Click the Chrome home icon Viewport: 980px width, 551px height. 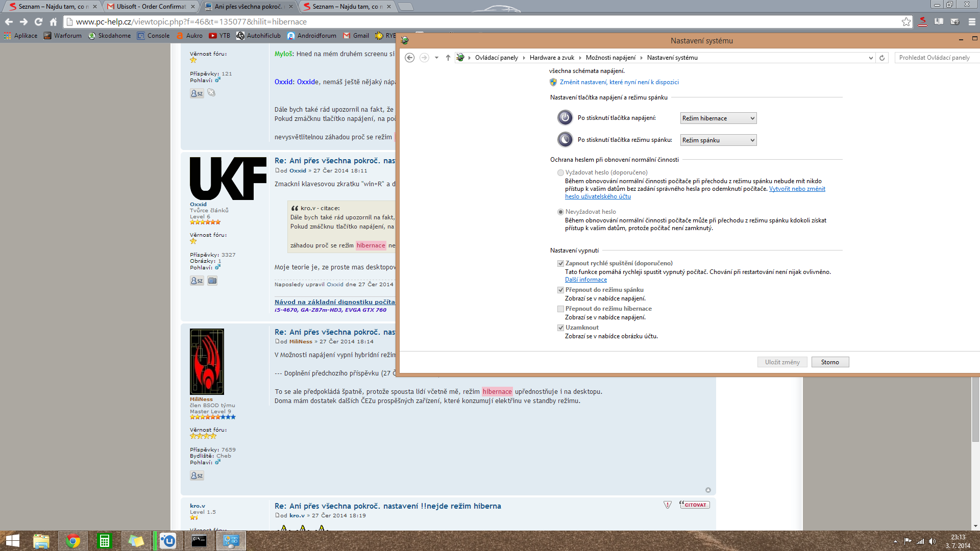point(53,21)
